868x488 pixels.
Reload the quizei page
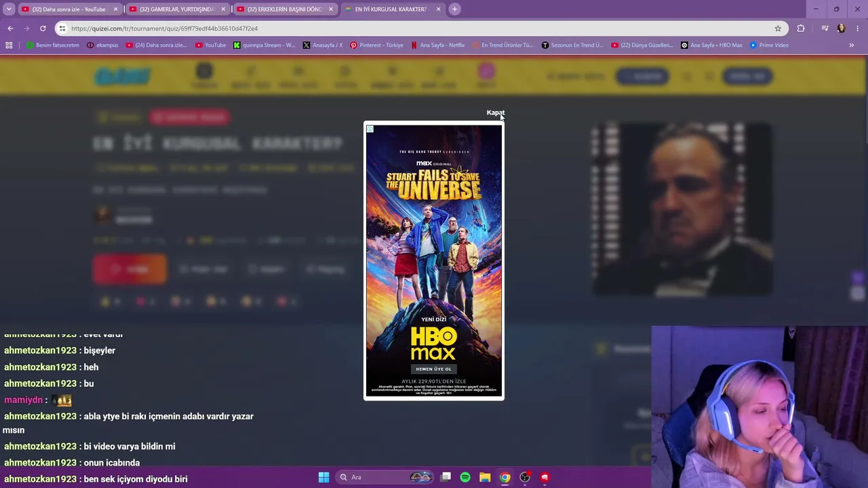click(43, 28)
